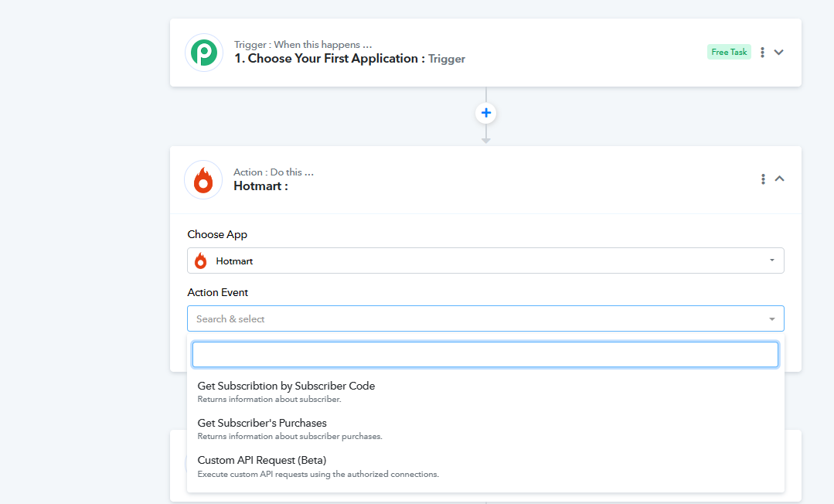Add a step with the plus button
This screenshot has height=504, width=834.
pos(485,113)
